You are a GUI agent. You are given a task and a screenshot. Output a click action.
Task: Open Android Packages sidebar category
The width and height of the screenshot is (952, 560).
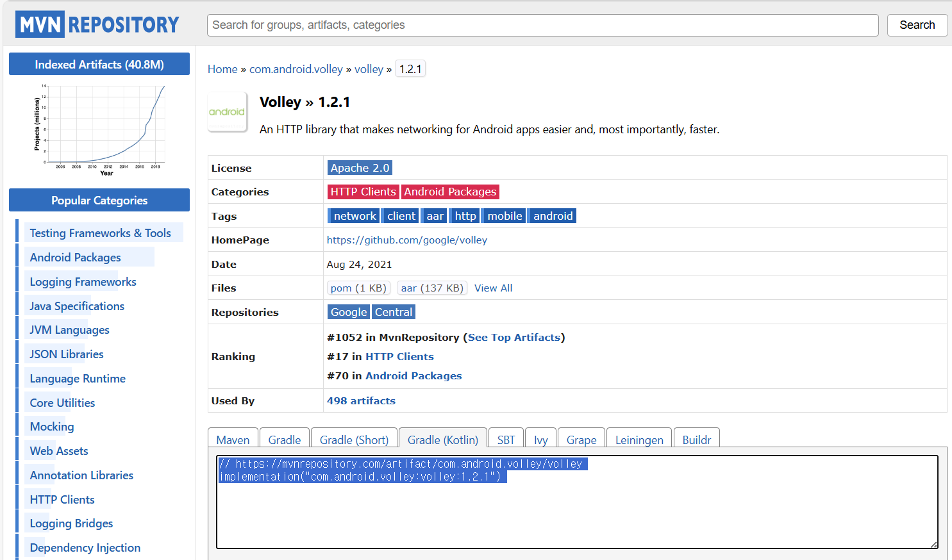pos(75,258)
